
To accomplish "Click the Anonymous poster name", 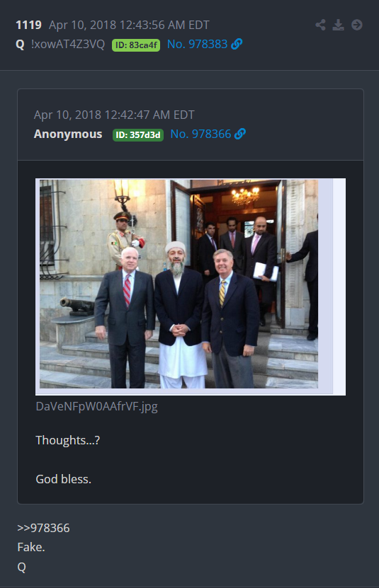I will coord(68,134).
